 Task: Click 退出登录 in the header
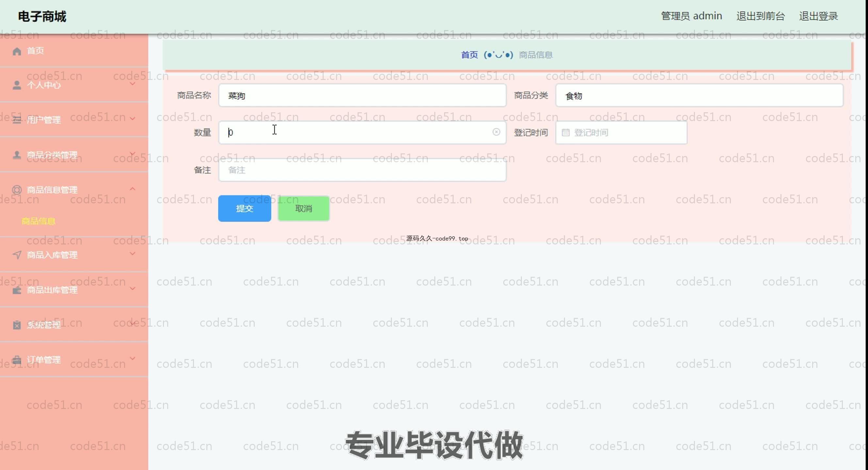pyautogui.click(x=818, y=16)
